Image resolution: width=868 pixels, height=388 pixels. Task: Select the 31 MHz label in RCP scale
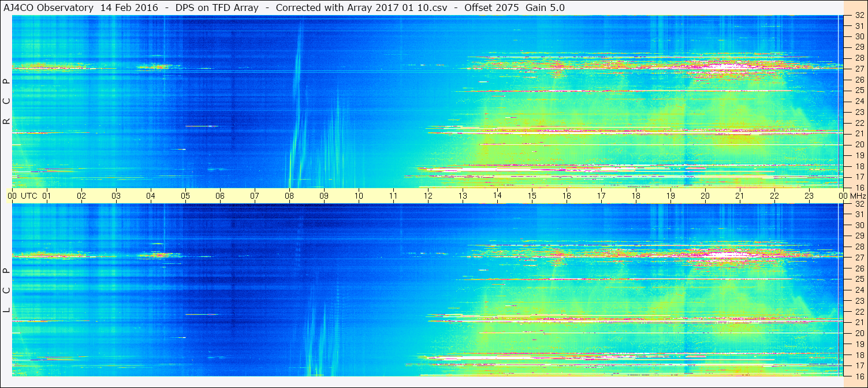click(859, 26)
